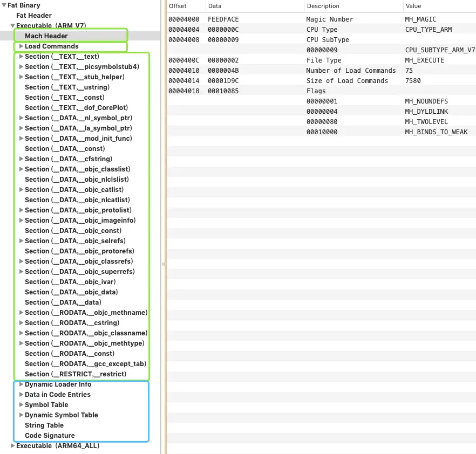476x454 pixels.
Task: Expand Section (__DATA,__la_symbol_ptr) triangle
Action: click(21, 128)
